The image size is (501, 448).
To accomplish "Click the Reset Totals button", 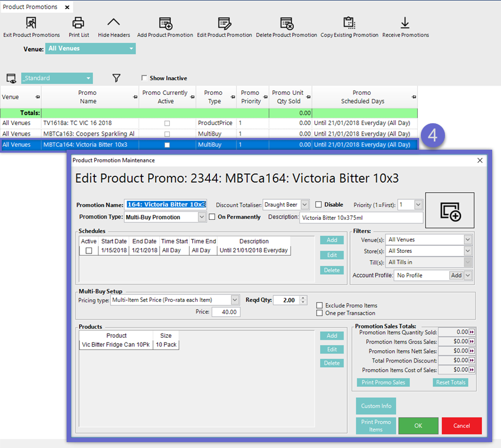I will [450, 383].
